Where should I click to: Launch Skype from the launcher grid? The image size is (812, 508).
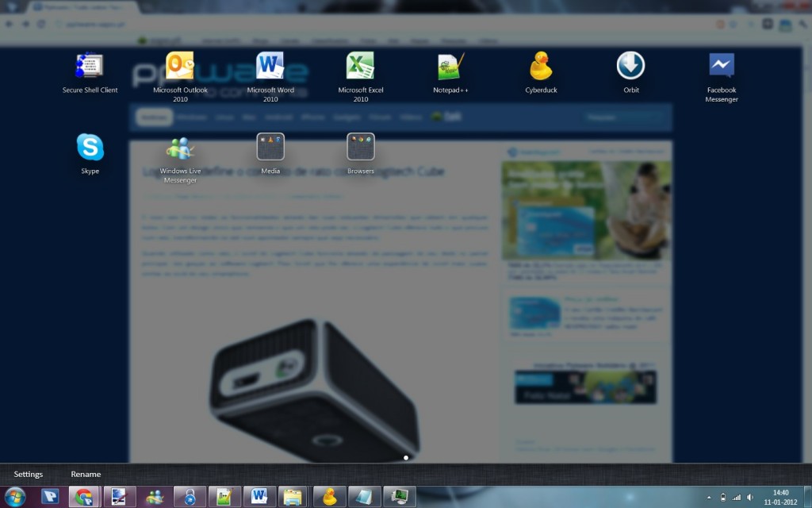[90, 147]
